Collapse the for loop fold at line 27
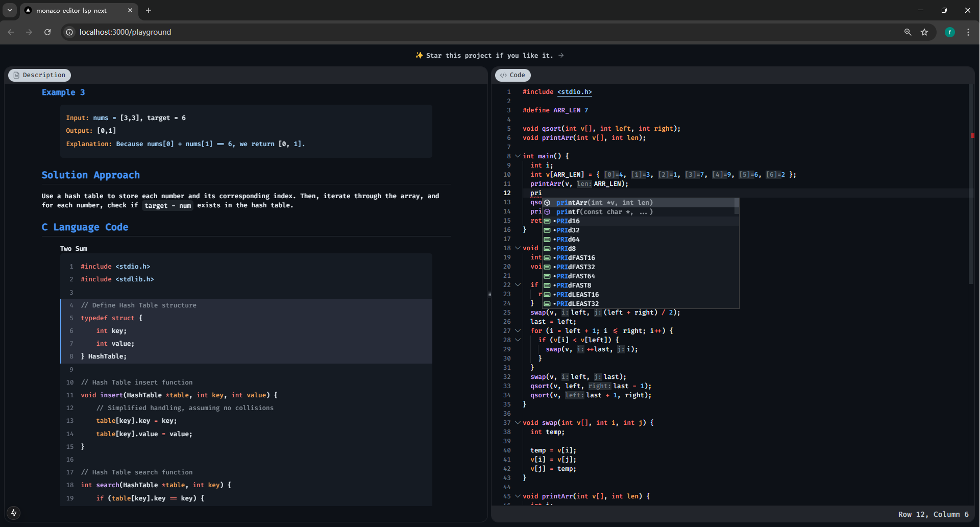The width and height of the screenshot is (980, 527). (x=518, y=331)
